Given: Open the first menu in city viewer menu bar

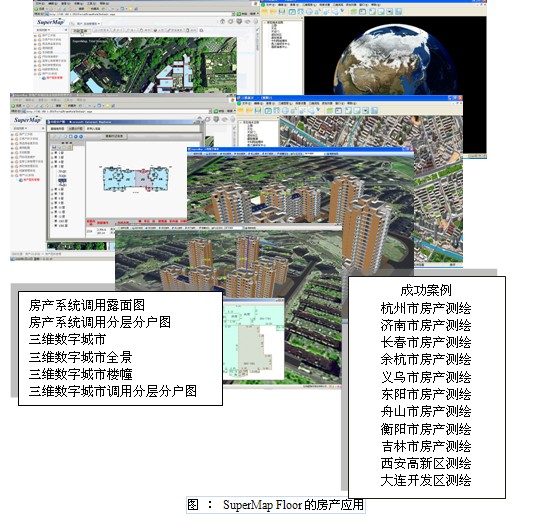Looking at the screenshot, I should 247,104.
